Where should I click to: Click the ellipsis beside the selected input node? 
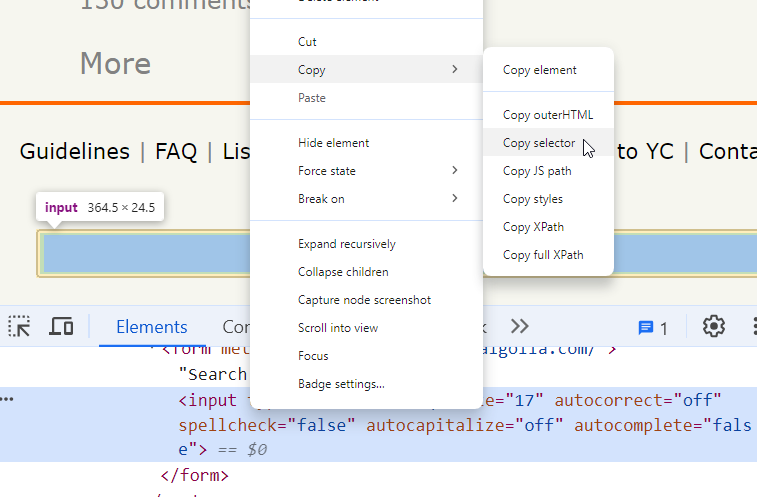[x=9, y=400]
